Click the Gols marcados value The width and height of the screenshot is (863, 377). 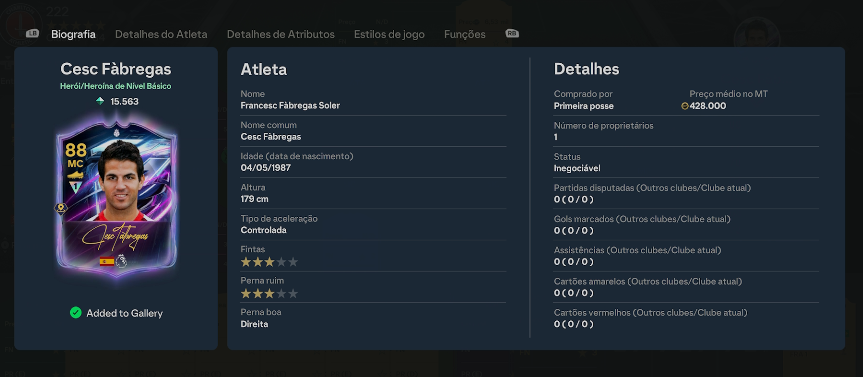point(573,231)
